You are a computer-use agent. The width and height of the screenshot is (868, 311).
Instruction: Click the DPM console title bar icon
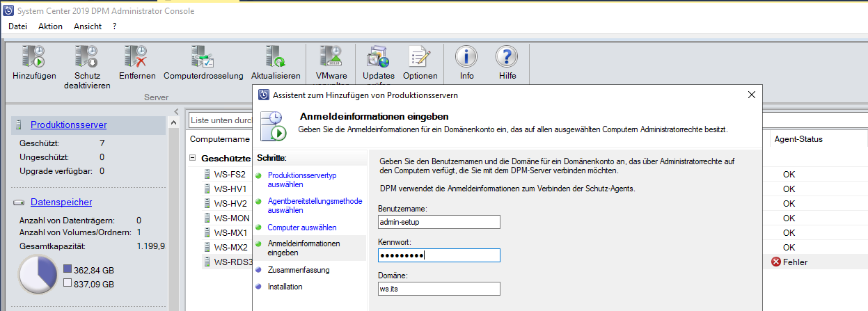(x=9, y=10)
